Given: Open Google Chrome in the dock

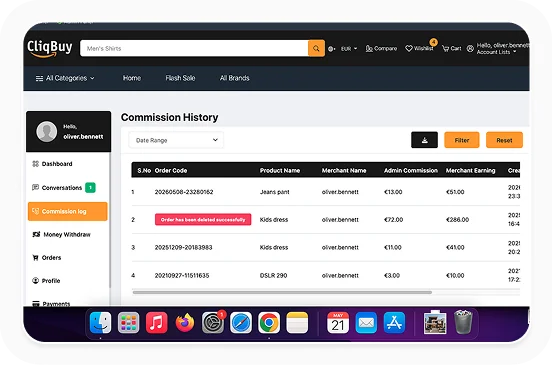Looking at the screenshot, I should (x=269, y=322).
